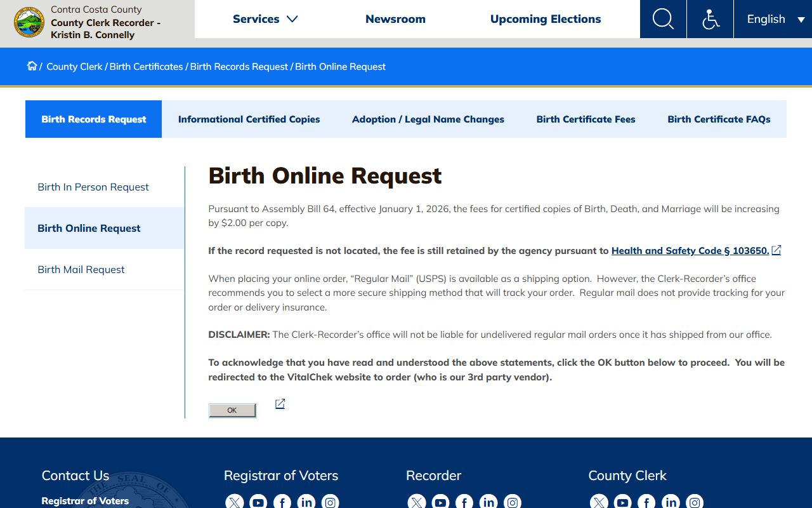This screenshot has width=812, height=508.
Task: Click Registrar of Voters footer contact label
Action: click(x=85, y=501)
